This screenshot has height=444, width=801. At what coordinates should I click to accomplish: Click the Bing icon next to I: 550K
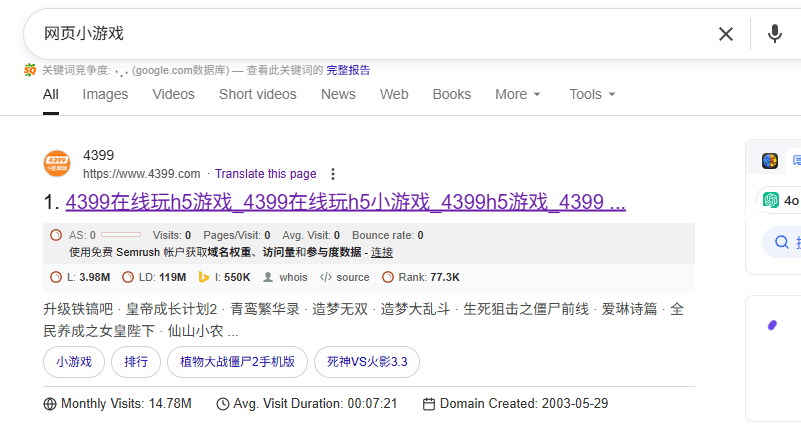[204, 277]
